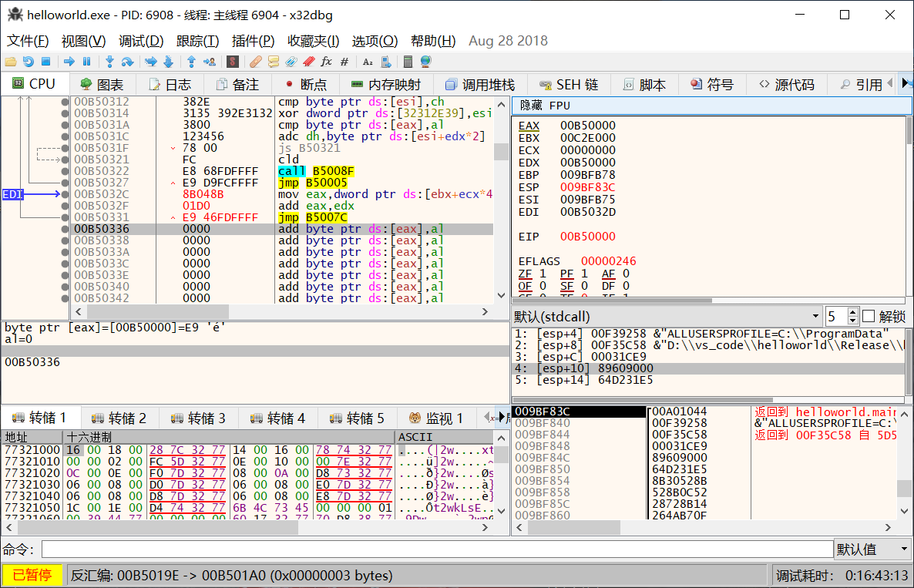Click the dump pane horizontal scrollbar

click(x=247, y=527)
